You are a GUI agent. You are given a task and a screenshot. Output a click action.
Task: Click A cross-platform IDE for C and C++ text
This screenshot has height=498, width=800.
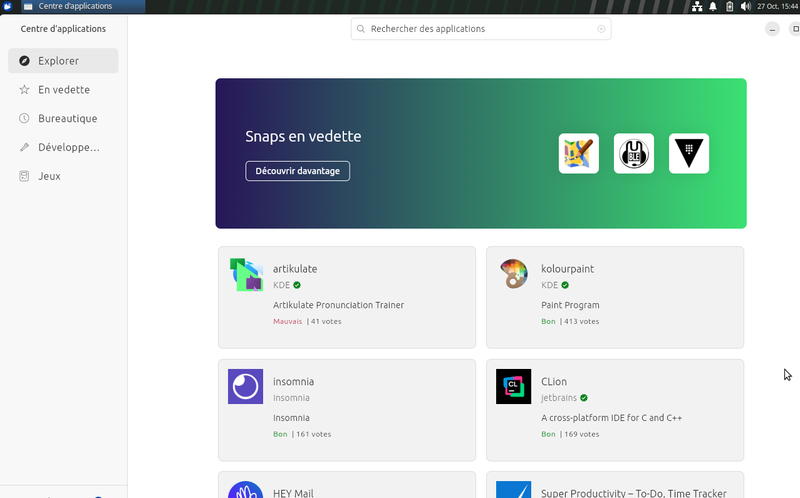pos(611,418)
